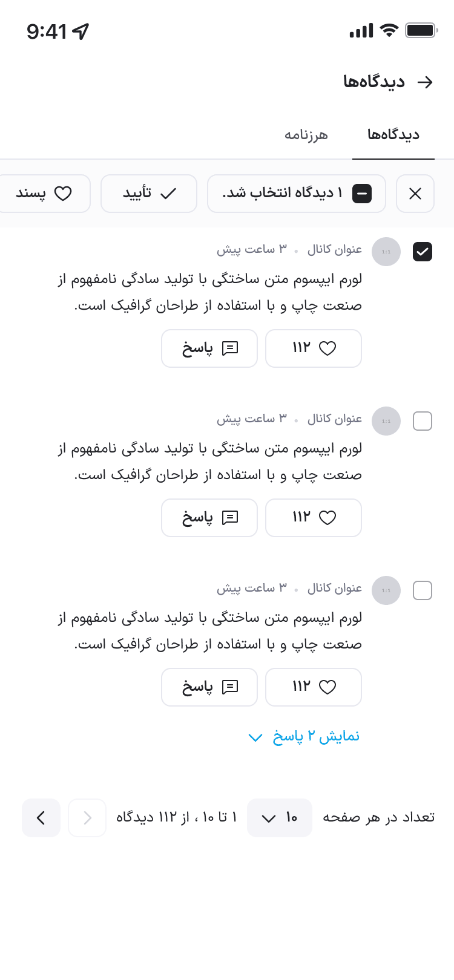This screenshot has width=454, height=980.
Task: Click the پسند button
Action: [x=44, y=194]
